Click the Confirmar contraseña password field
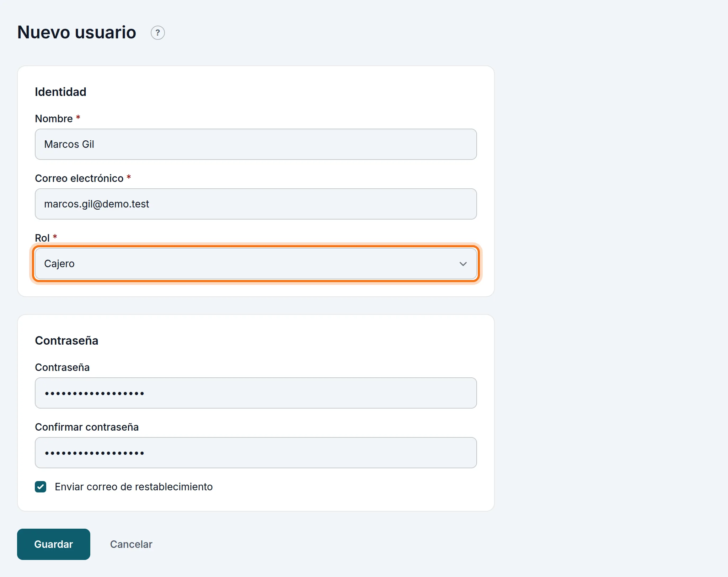This screenshot has height=577, width=728. (256, 453)
